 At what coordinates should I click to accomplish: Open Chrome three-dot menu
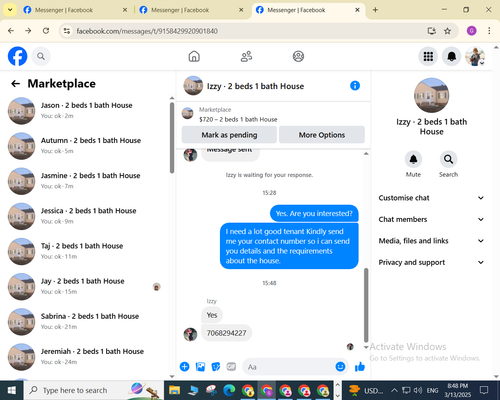point(489,31)
